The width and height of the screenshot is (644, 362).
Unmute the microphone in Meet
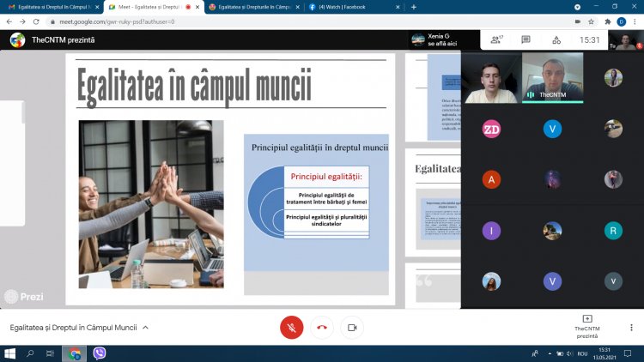292,327
